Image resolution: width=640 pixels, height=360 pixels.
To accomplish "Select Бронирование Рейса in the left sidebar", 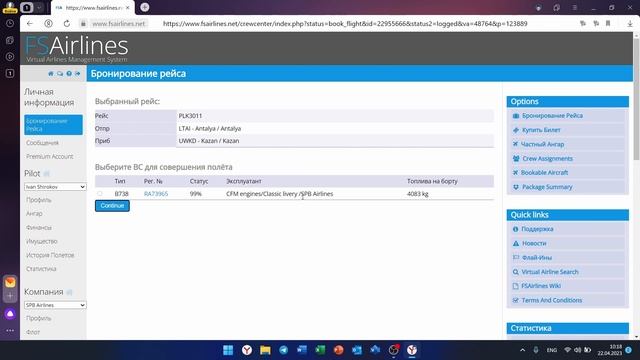I will pos(53,124).
